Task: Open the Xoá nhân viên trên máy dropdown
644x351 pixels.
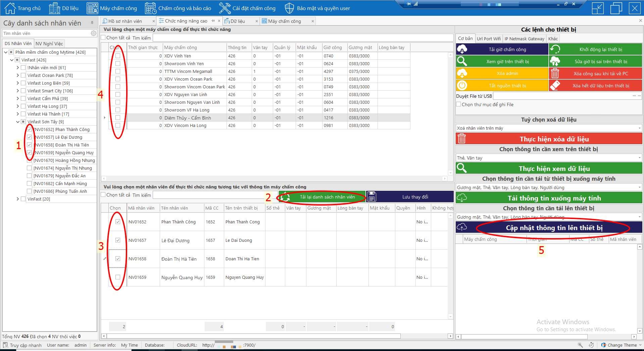Action: (x=639, y=128)
